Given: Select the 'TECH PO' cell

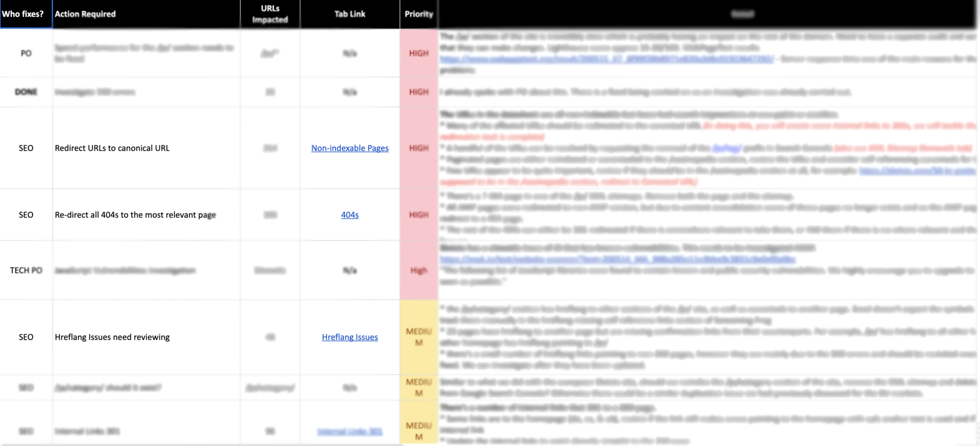Looking at the screenshot, I should click(26, 270).
